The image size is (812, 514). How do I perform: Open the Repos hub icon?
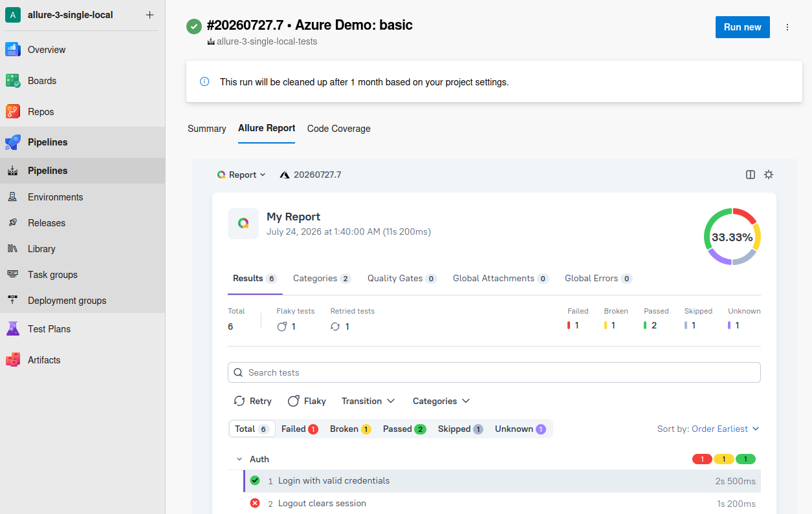coord(13,112)
